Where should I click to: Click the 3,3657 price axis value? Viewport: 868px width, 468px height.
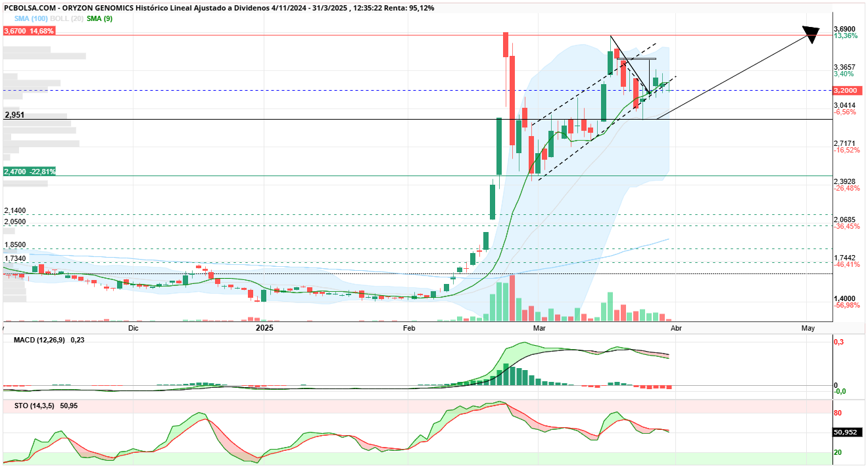(846, 67)
